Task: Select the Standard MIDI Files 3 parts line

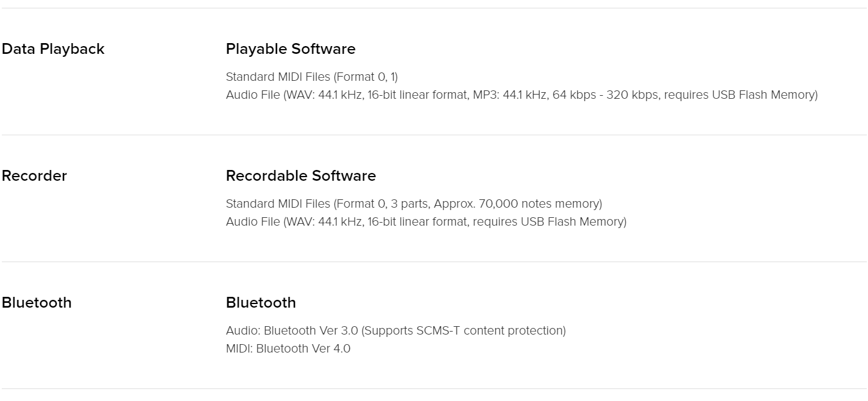Action: pos(414,203)
